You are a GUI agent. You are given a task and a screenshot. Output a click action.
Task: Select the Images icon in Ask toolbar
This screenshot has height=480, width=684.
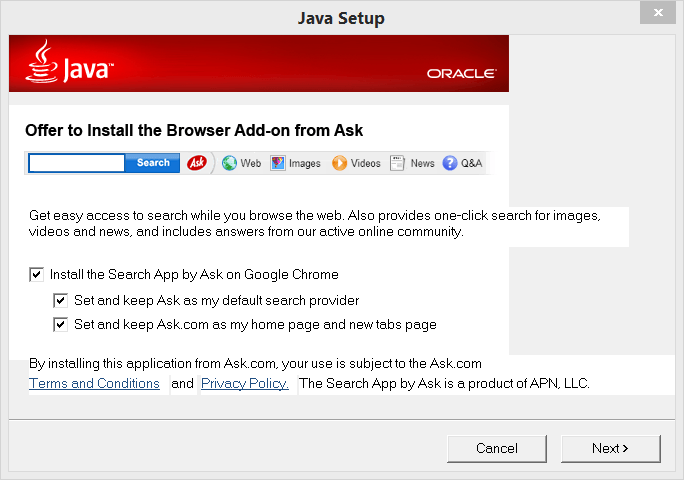(278, 163)
